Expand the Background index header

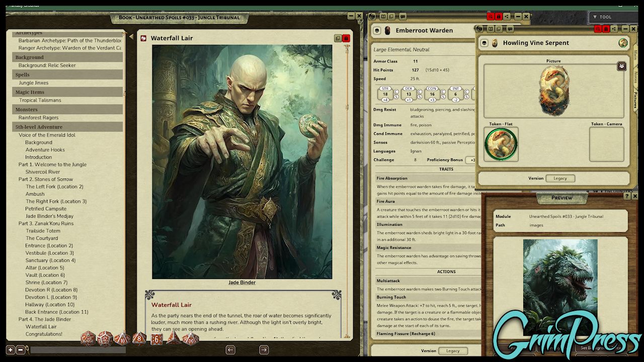coord(67,57)
